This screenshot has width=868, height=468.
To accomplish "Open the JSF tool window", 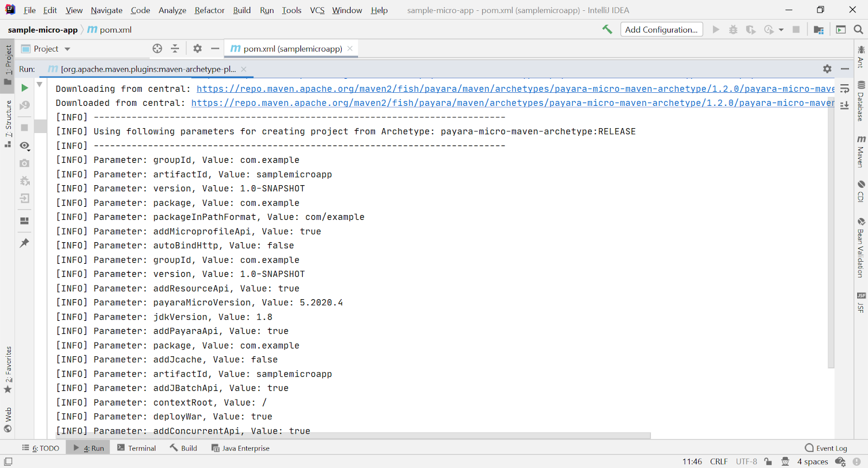I will [861, 302].
